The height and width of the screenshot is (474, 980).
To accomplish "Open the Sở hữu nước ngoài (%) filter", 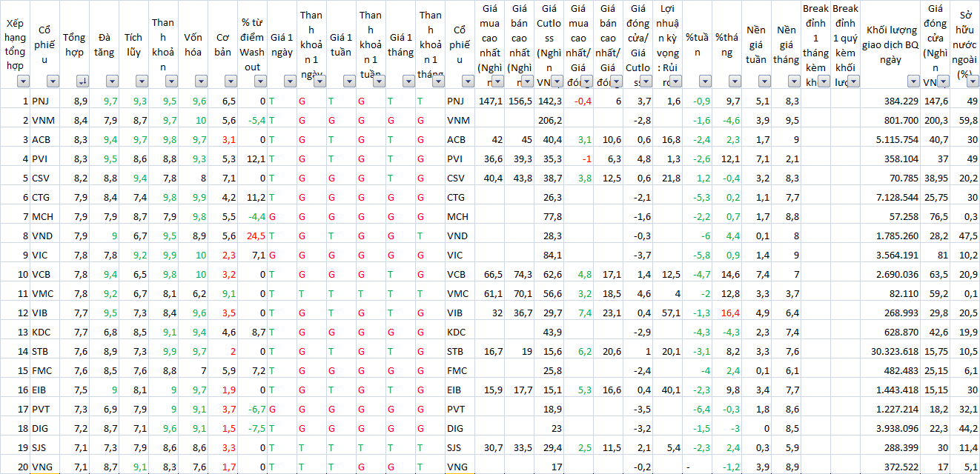I will (972, 81).
